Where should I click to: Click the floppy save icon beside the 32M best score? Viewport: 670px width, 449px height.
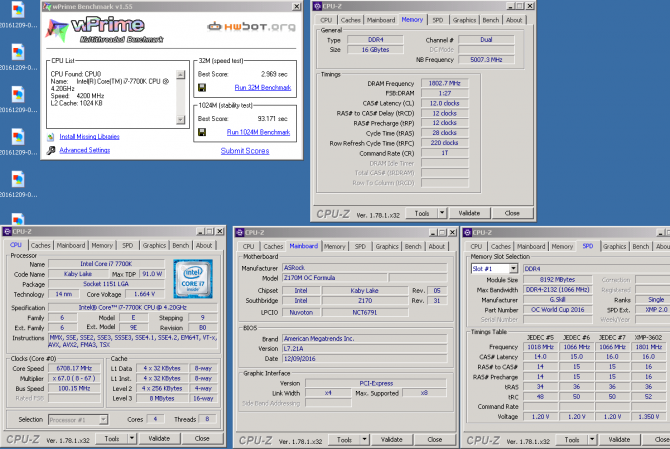point(202,88)
